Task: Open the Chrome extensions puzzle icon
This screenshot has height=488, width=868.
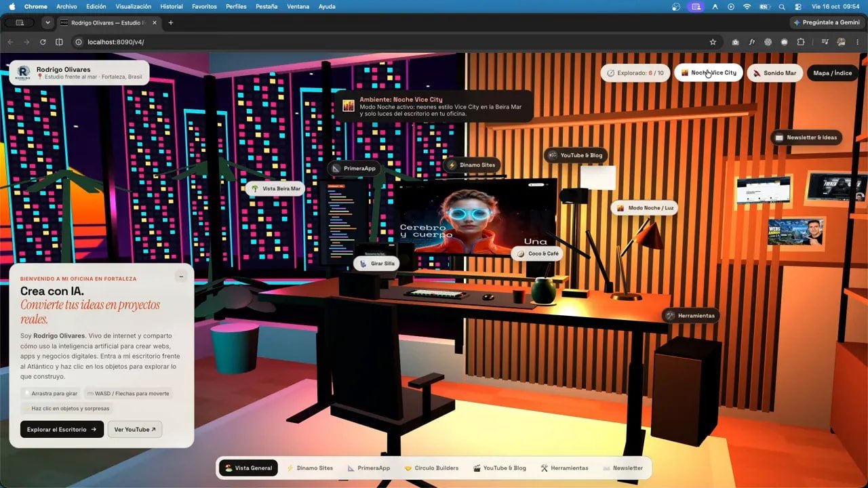Action: [801, 42]
